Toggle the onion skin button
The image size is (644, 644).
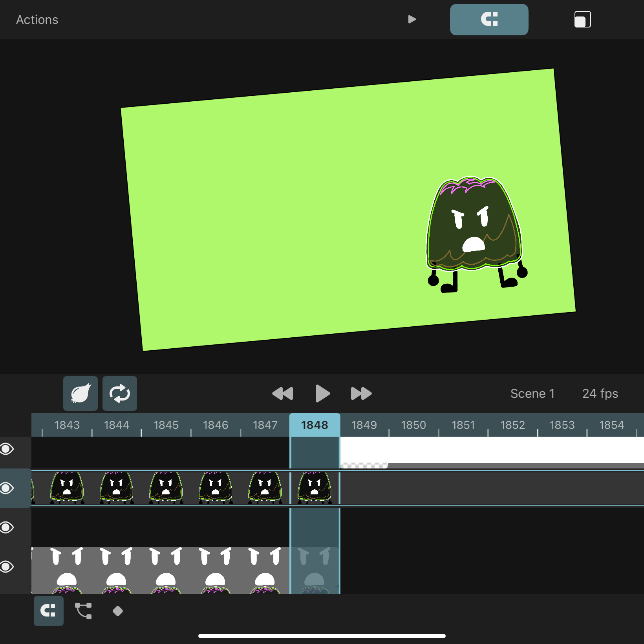[80, 393]
